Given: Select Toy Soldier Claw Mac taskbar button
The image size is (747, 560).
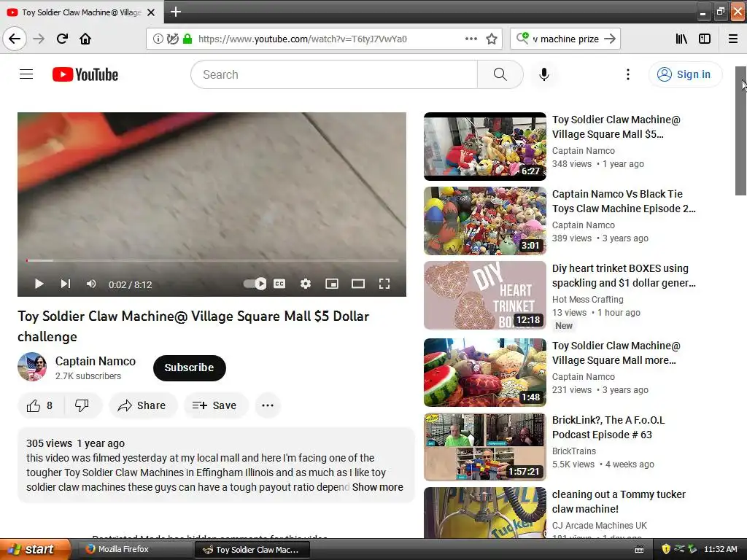Looking at the screenshot, I should [252, 550].
